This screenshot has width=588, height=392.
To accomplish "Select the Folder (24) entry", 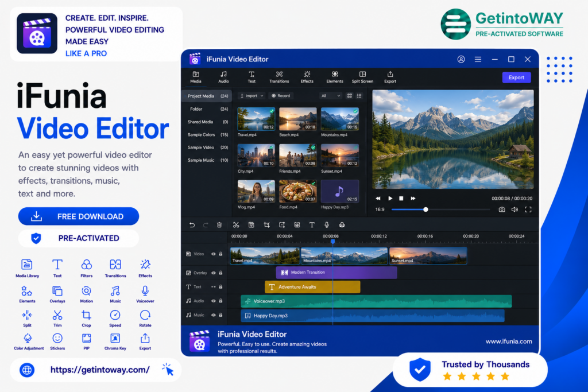I will click(207, 109).
